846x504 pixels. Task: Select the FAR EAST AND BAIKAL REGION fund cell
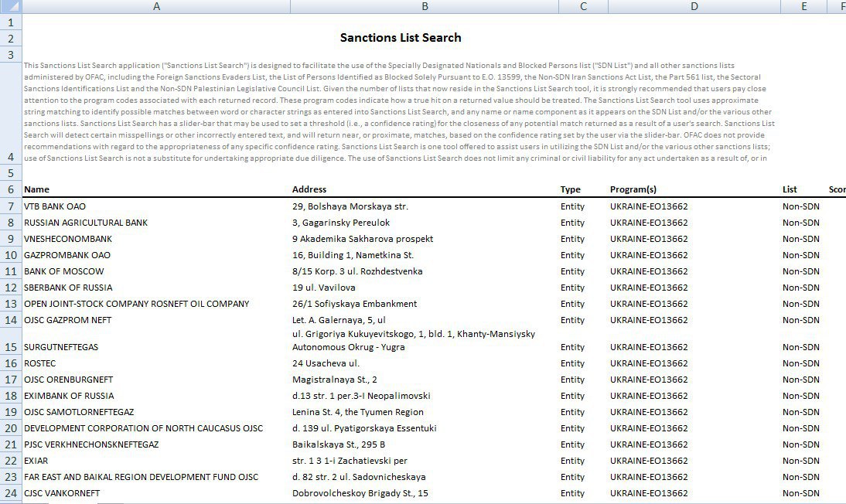(156, 476)
